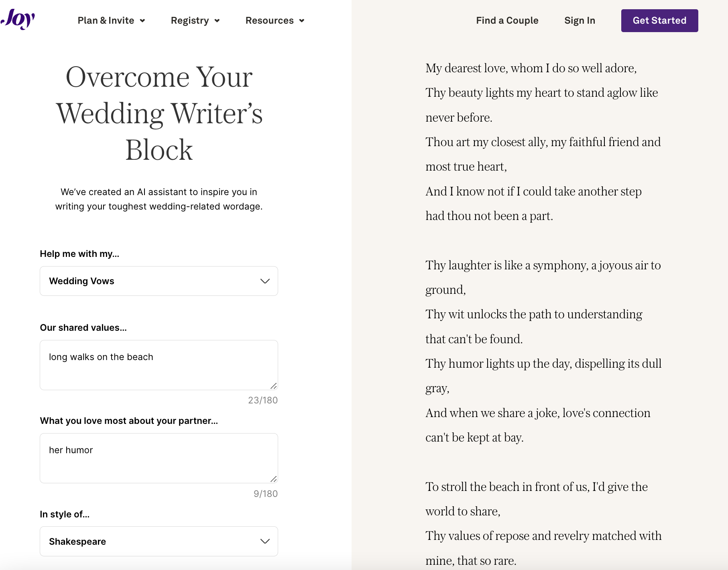Click resize handle of partner text box
Viewport: 728px width, 570px height.
coord(274,479)
